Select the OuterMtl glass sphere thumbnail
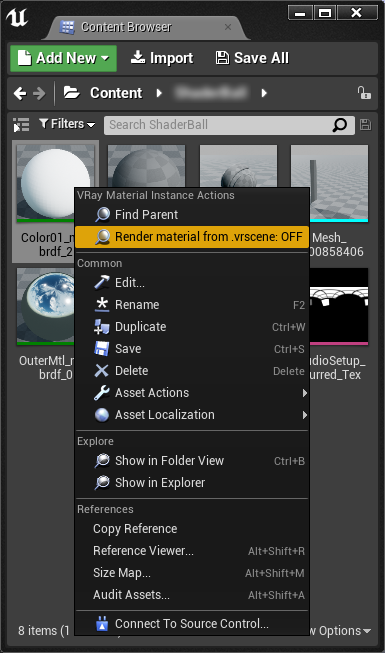Screen dimensions: 385x653 (46, 306)
